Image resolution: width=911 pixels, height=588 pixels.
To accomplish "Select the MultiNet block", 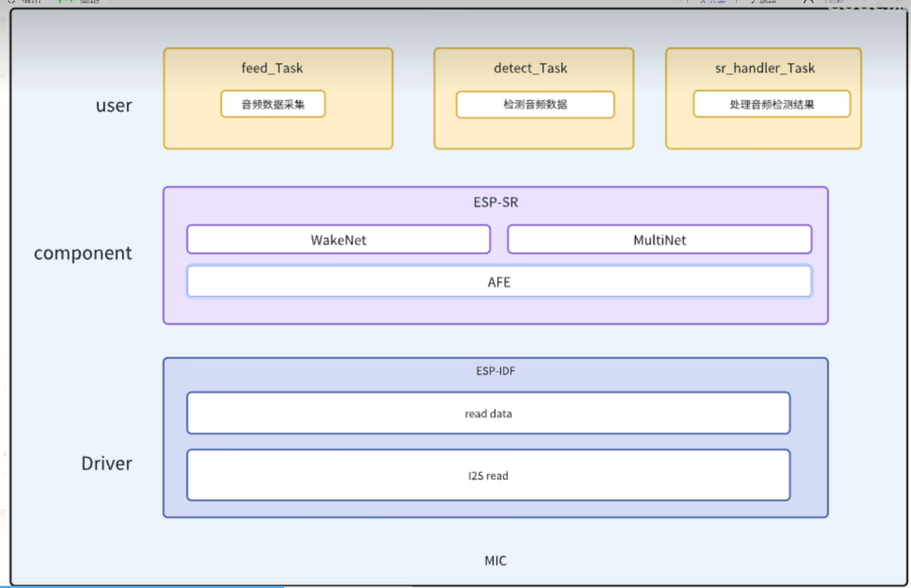I will click(x=659, y=240).
